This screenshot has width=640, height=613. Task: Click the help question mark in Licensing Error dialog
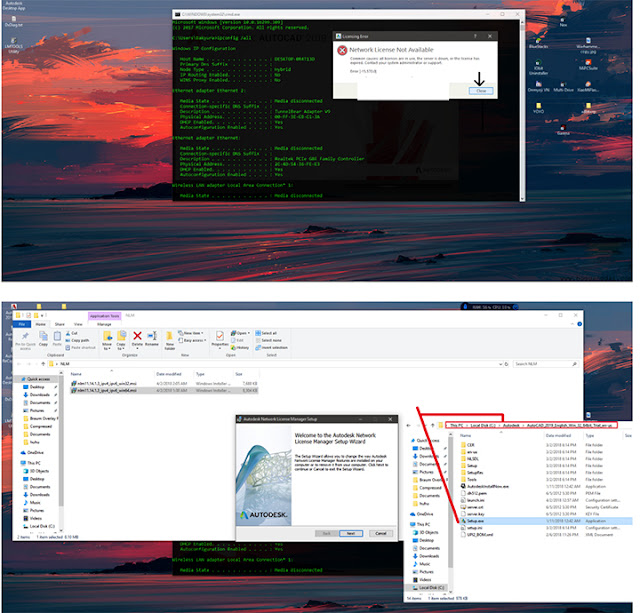(475, 36)
